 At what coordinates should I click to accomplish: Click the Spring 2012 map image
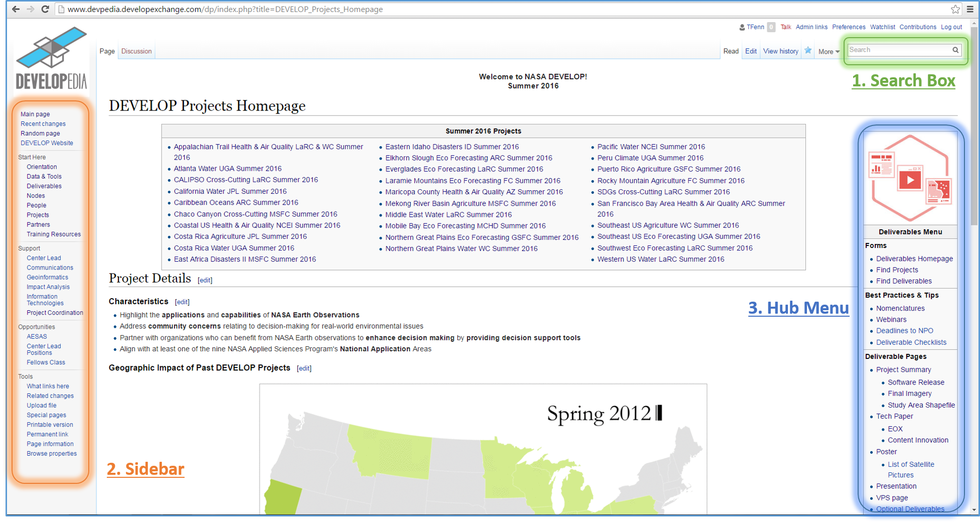click(x=483, y=449)
